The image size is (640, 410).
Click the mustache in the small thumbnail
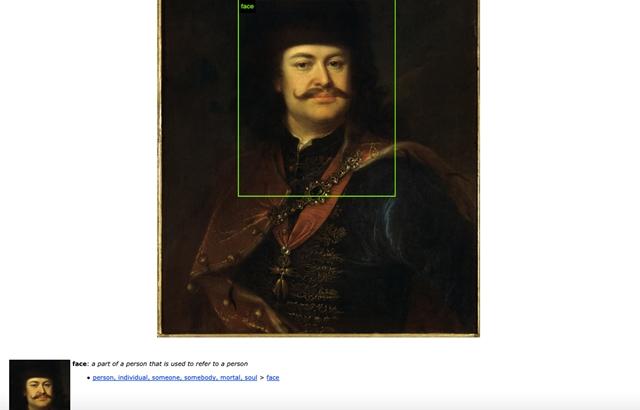coord(40,396)
